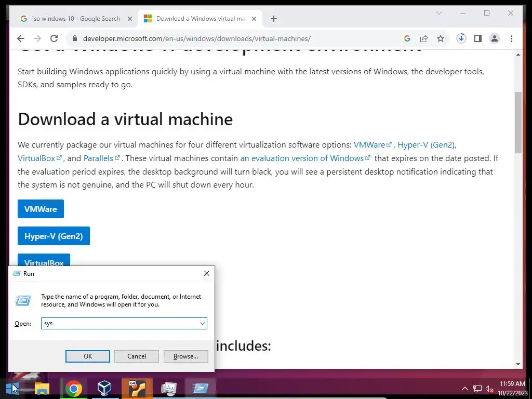The width and height of the screenshot is (532, 399).
Task: Follow the VMWare hyperlink in paragraph
Action: point(373,145)
